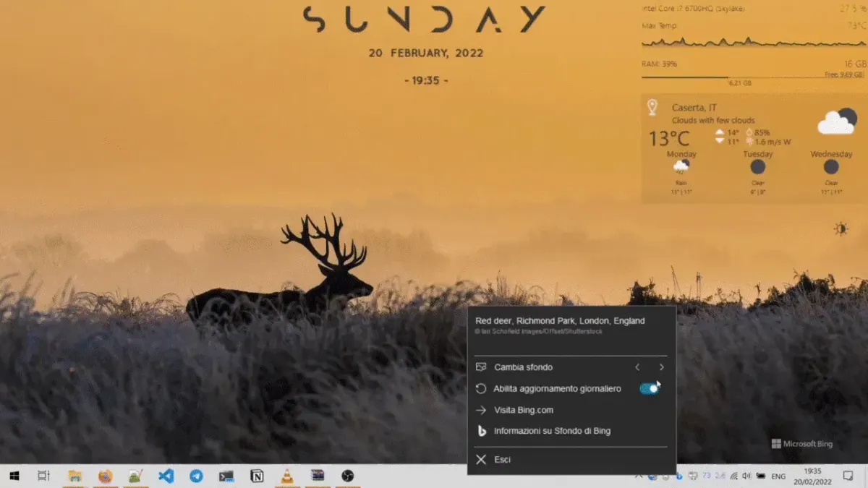Open Visual Studio Code from the taskbar
868x488 pixels.
pos(166,476)
